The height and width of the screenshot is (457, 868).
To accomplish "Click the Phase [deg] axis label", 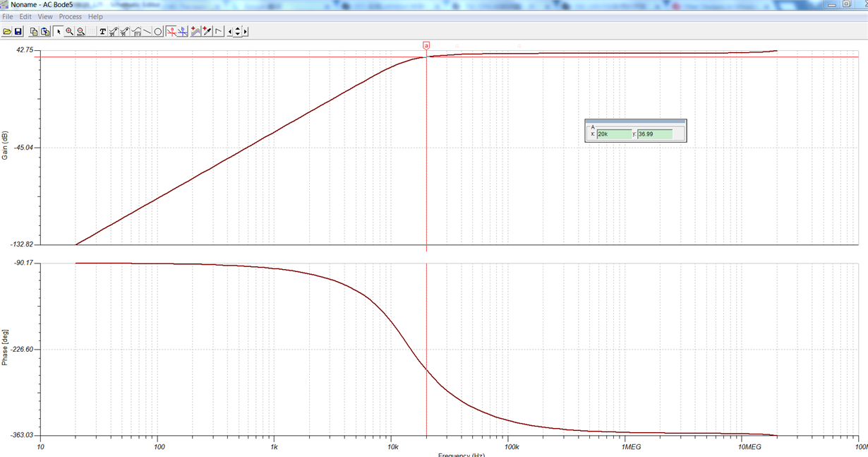I will pyautogui.click(x=5, y=347).
